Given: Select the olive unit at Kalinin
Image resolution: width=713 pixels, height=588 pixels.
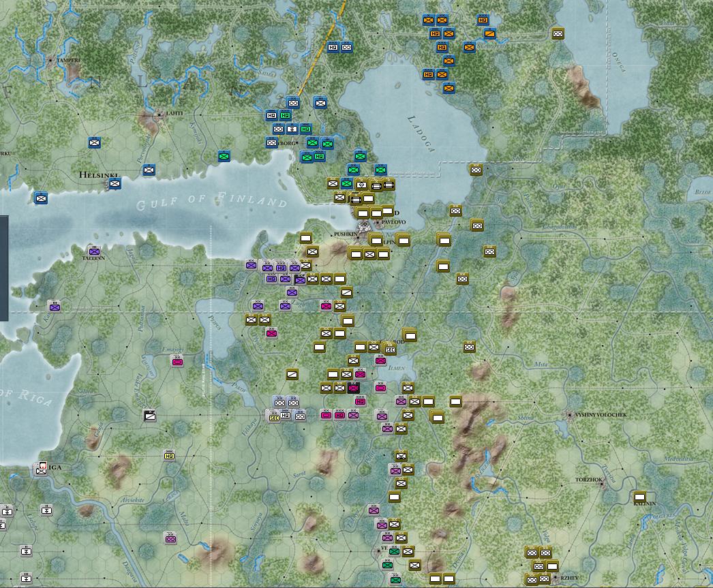Looking at the screenshot, I should (x=640, y=497).
